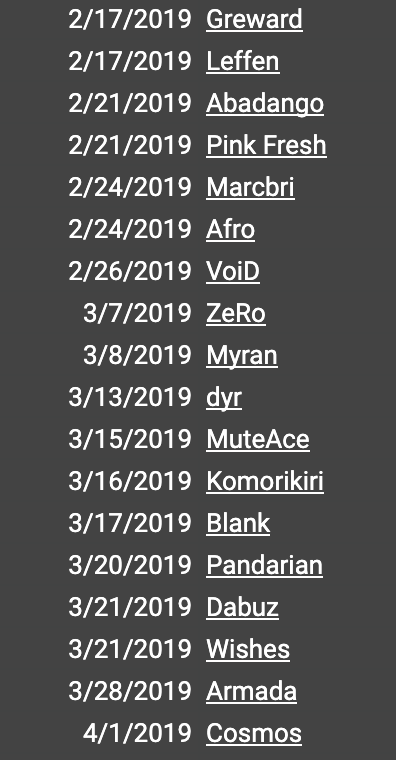Follow the Komorikiri link

[x=265, y=481]
